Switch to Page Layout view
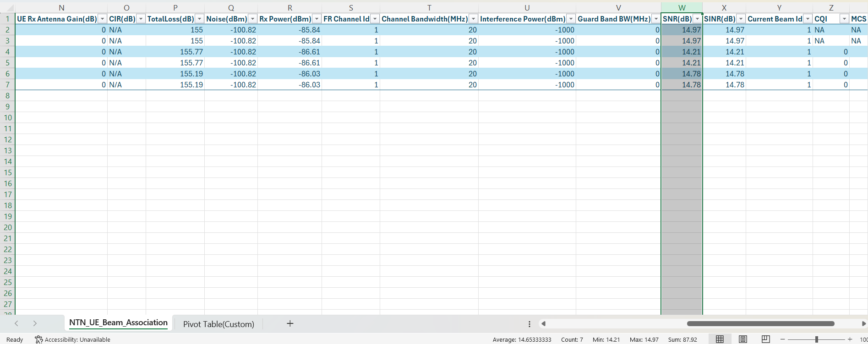868x344 pixels. pos(743,339)
